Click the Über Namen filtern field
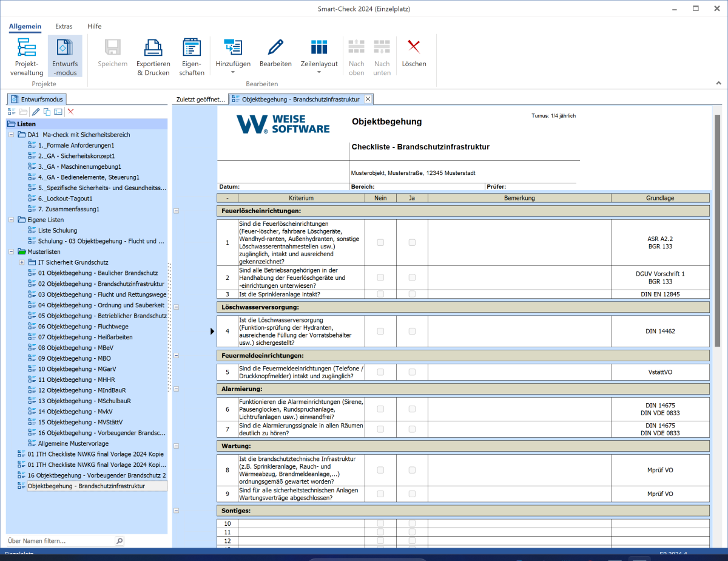This screenshot has width=728, height=561. tap(60, 540)
